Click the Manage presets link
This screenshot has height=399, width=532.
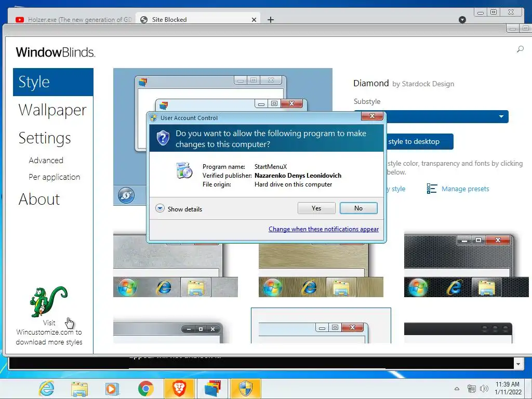pyautogui.click(x=465, y=189)
